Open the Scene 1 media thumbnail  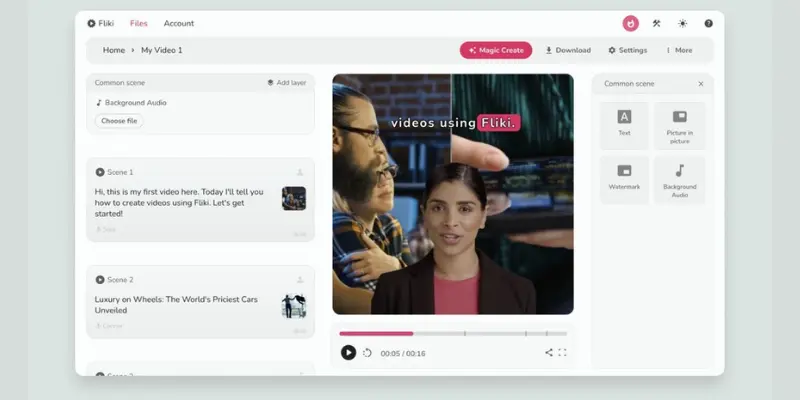pyautogui.click(x=294, y=198)
